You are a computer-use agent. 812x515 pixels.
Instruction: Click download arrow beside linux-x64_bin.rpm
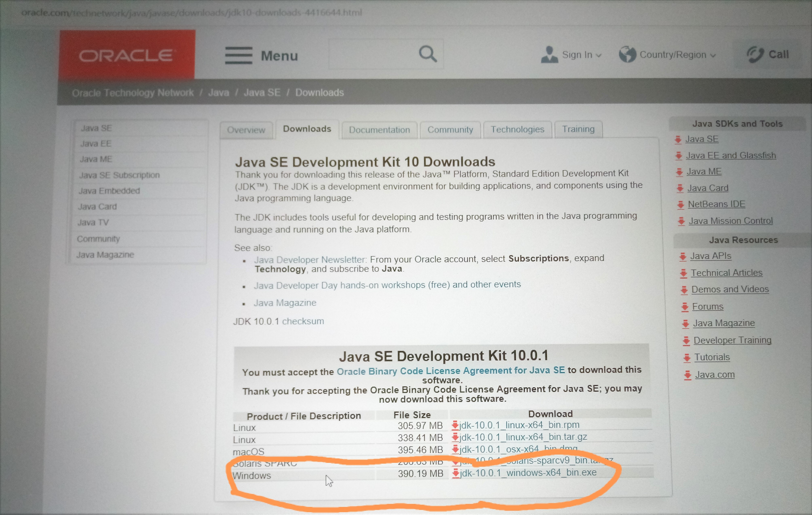coord(455,425)
